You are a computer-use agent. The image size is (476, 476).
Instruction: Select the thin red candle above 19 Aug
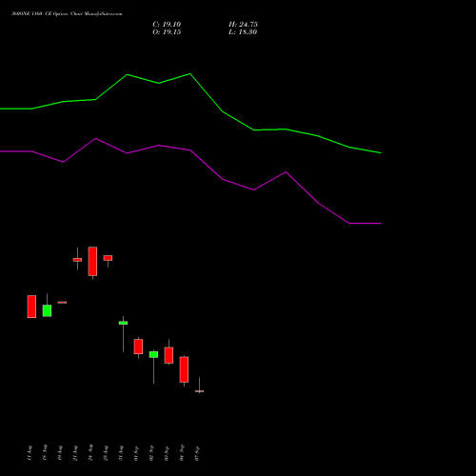[x=62, y=303]
